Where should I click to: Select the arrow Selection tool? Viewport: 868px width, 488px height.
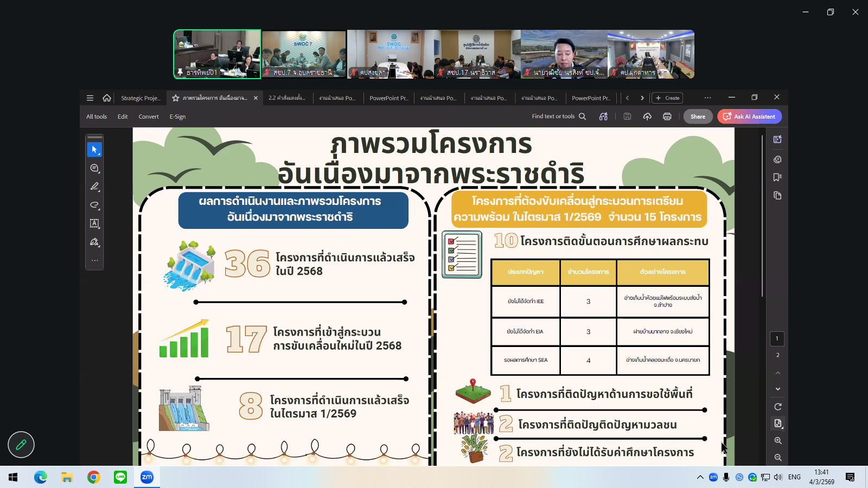[94, 150]
